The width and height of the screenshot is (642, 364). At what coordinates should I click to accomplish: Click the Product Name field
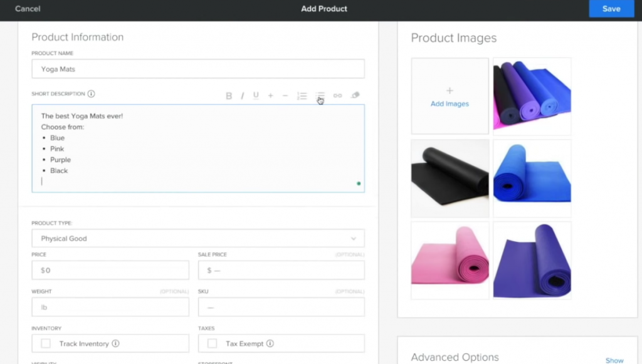click(198, 69)
